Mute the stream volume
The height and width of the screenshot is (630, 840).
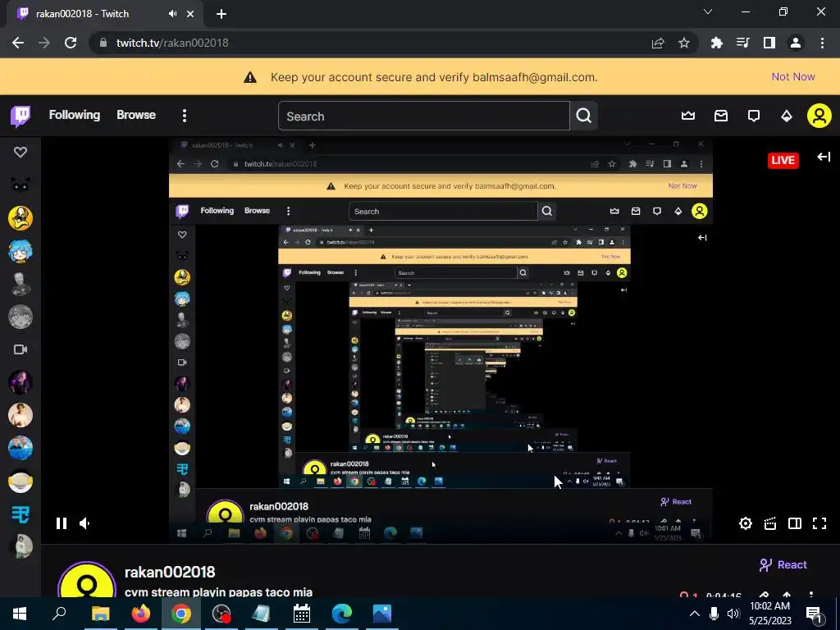[x=85, y=523]
